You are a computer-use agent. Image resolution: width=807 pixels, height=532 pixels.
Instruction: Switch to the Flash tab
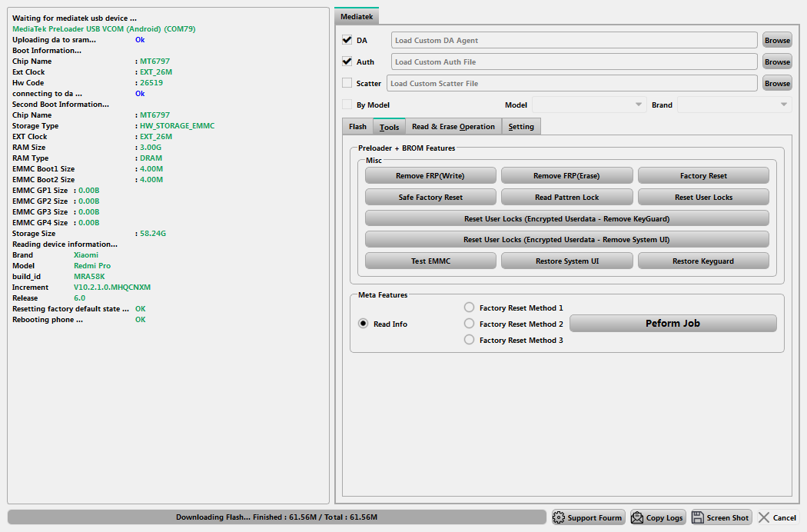point(357,127)
